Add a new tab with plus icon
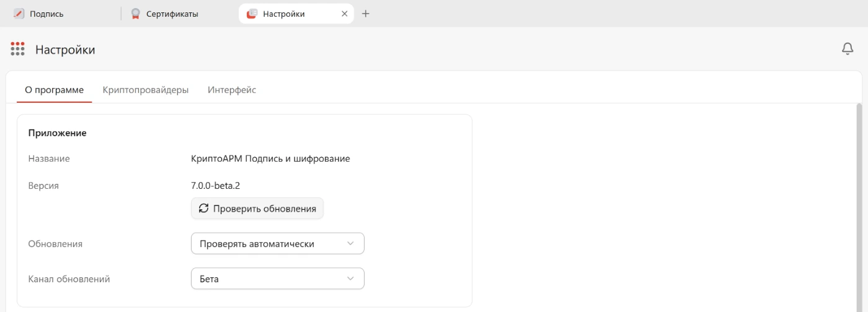Screen dimensions: 868x312 [365, 14]
